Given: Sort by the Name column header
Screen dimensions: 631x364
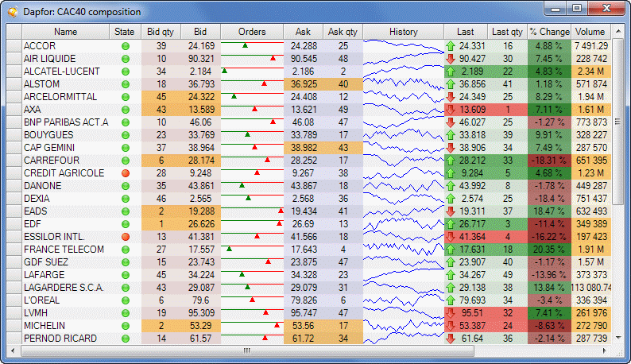Looking at the screenshot, I should (66, 32).
